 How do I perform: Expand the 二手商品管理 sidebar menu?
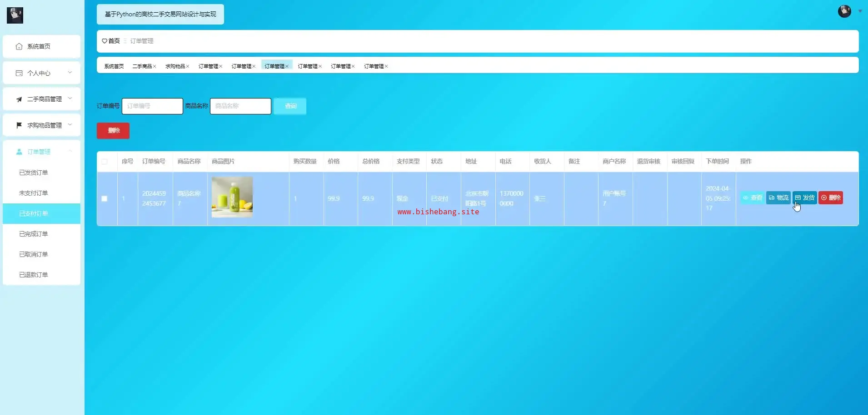pos(41,99)
